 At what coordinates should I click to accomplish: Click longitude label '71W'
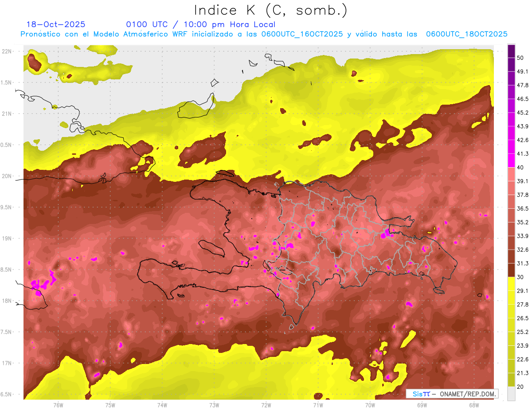tap(318, 405)
